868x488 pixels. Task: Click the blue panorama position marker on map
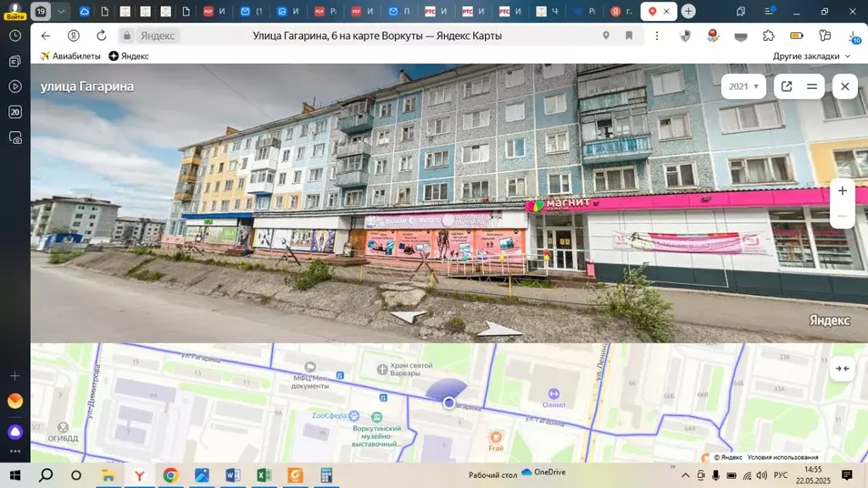click(449, 403)
